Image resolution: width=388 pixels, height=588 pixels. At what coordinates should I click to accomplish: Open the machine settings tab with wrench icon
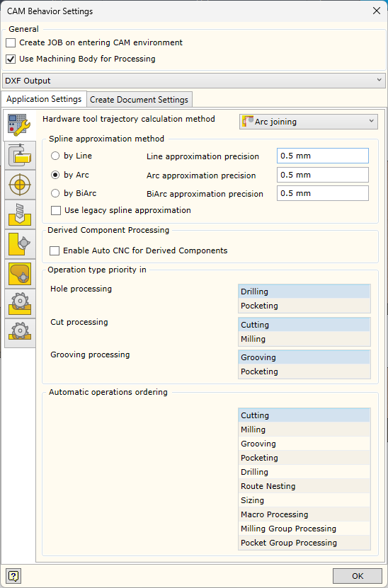(x=20, y=126)
